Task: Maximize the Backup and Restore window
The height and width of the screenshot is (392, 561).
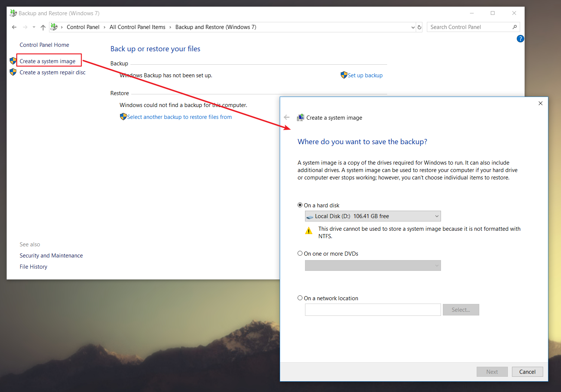Action: (493, 13)
